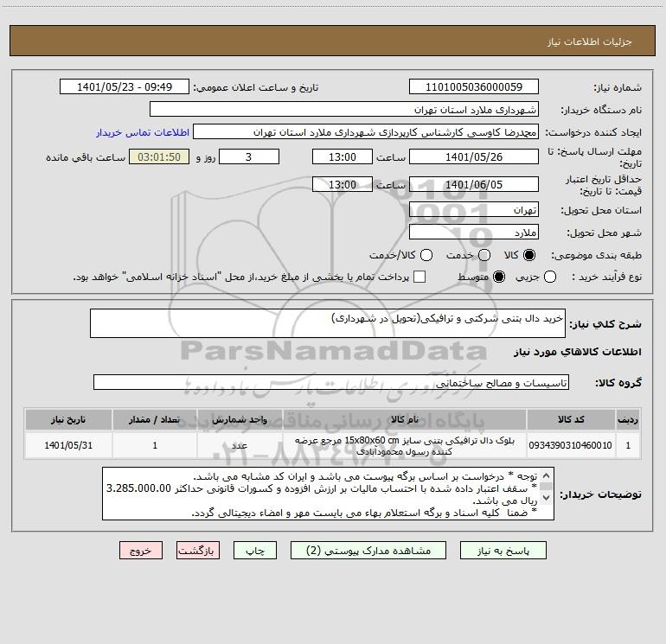Click the delivery city field ملارد

pyautogui.click(x=474, y=232)
